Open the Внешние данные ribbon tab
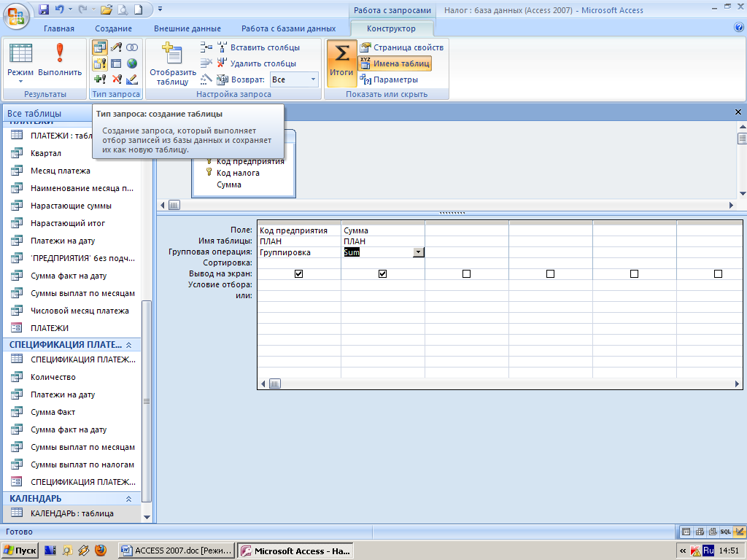The image size is (747, 560). pos(187,28)
